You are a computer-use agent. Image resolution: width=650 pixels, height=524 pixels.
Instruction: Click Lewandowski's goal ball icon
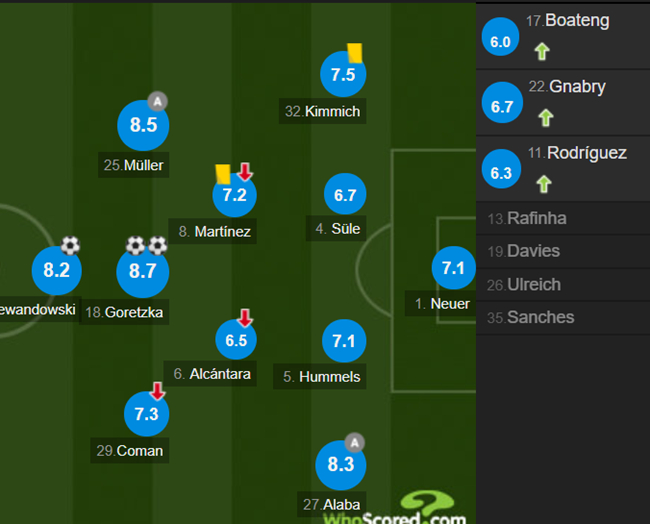pyautogui.click(x=70, y=245)
